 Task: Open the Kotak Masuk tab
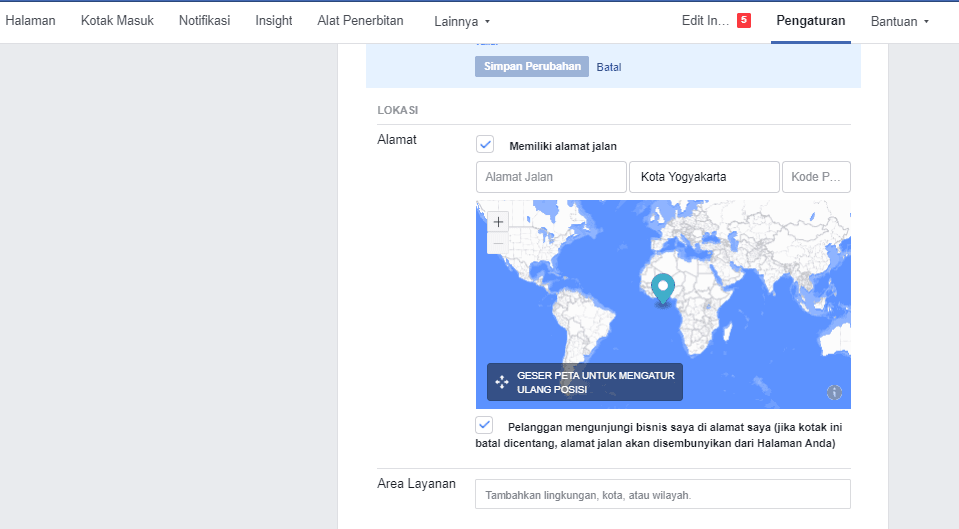tap(117, 21)
